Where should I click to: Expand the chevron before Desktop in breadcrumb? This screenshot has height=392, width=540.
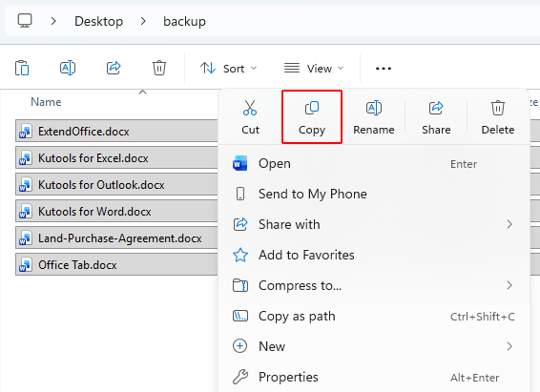coord(53,21)
